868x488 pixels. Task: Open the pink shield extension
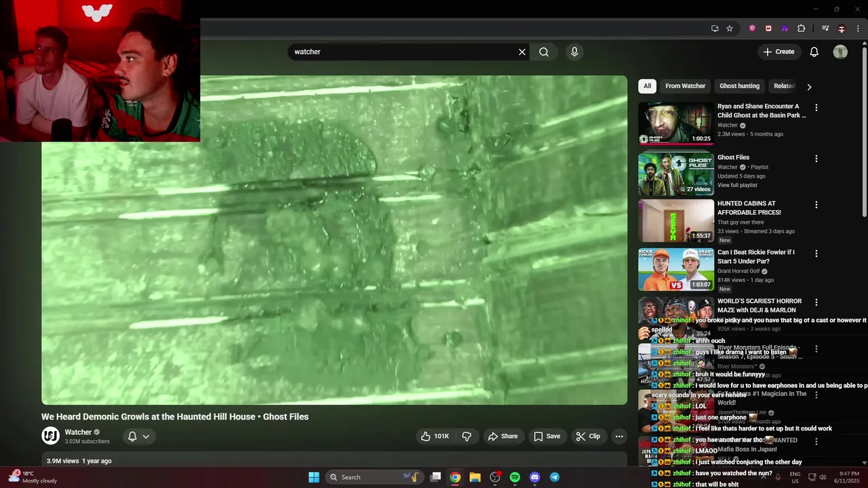(752, 28)
